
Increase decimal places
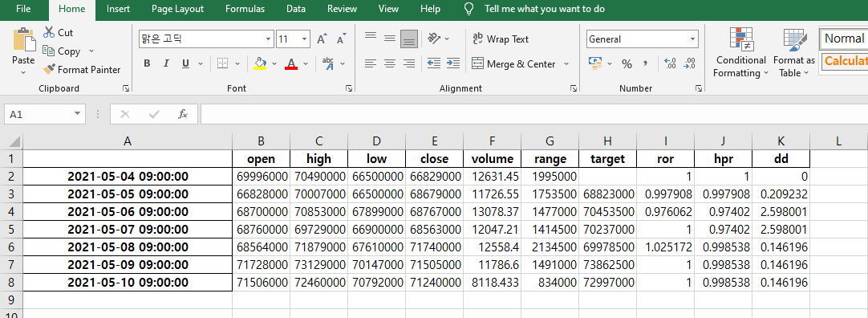point(670,63)
